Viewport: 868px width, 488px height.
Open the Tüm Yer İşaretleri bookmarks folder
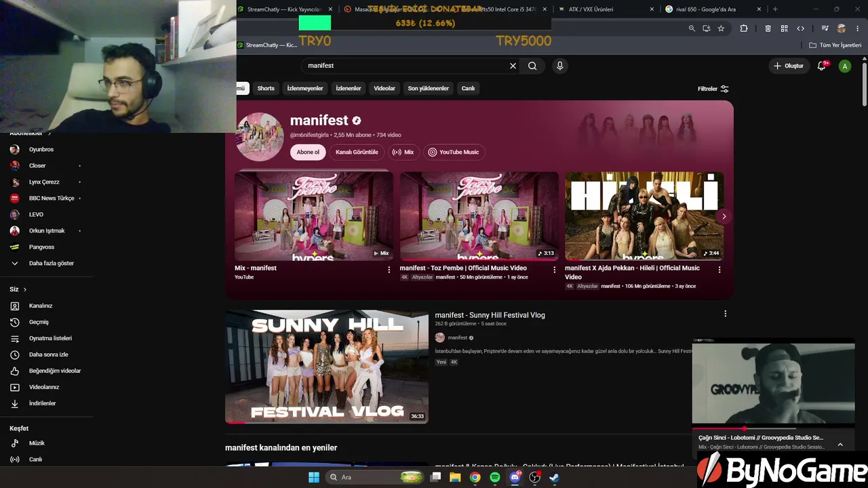point(835,45)
